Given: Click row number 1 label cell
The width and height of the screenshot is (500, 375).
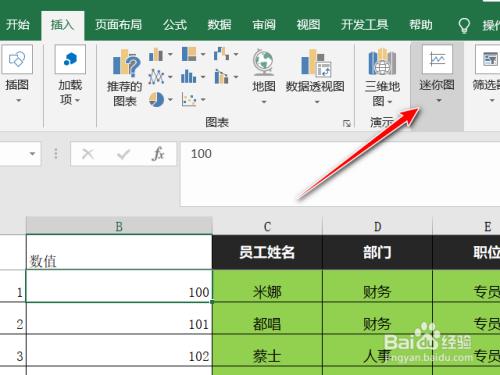Looking at the screenshot, I should 13,286.
